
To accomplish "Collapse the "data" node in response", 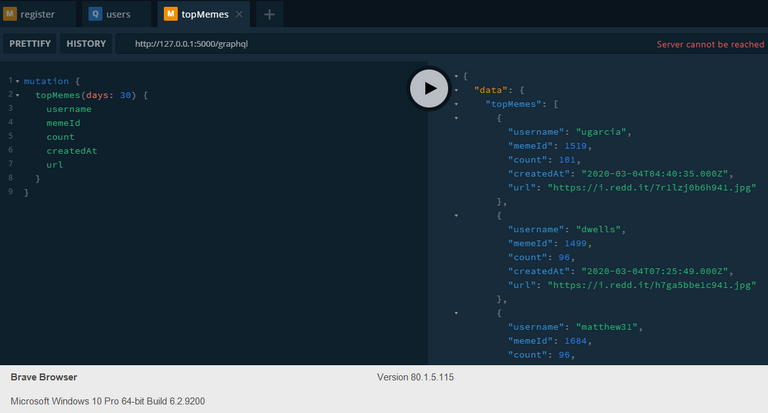I will [x=455, y=90].
